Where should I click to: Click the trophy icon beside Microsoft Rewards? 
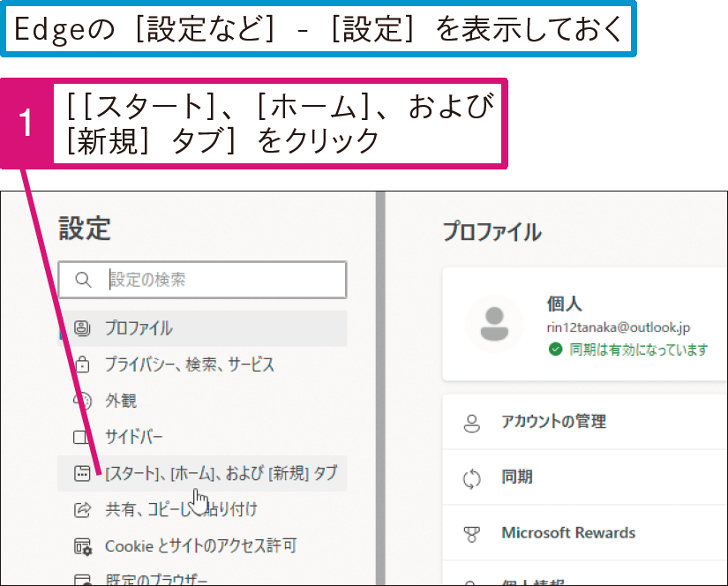472,535
